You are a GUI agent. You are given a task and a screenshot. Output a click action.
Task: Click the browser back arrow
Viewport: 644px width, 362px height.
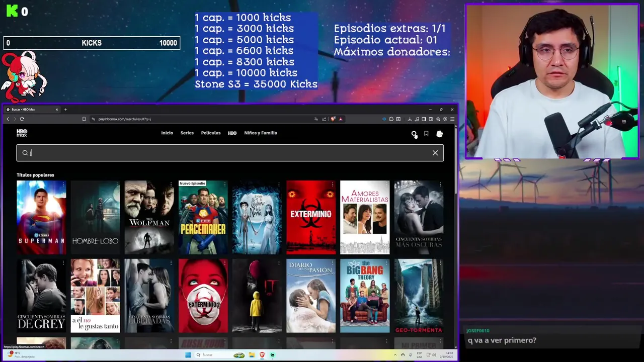point(8,119)
